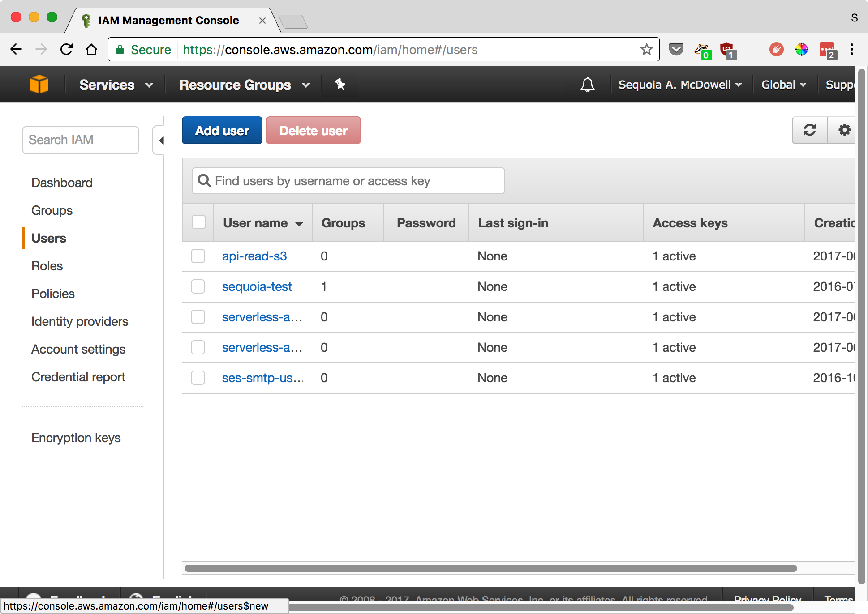The image size is (868, 614).
Task: Go to browser home page
Action: 91,49
